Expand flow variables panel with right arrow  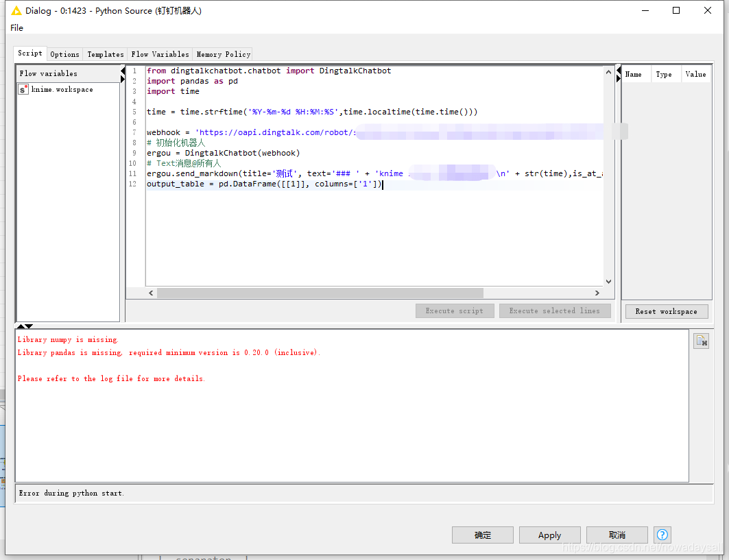pos(123,79)
